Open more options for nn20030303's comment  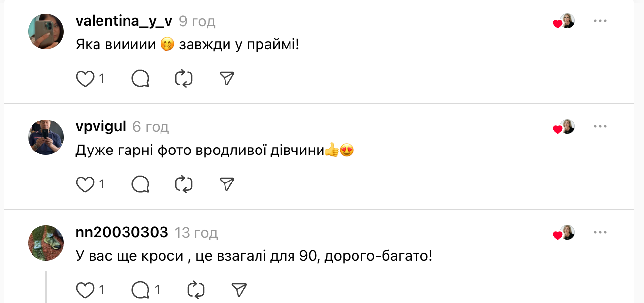(x=600, y=233)
